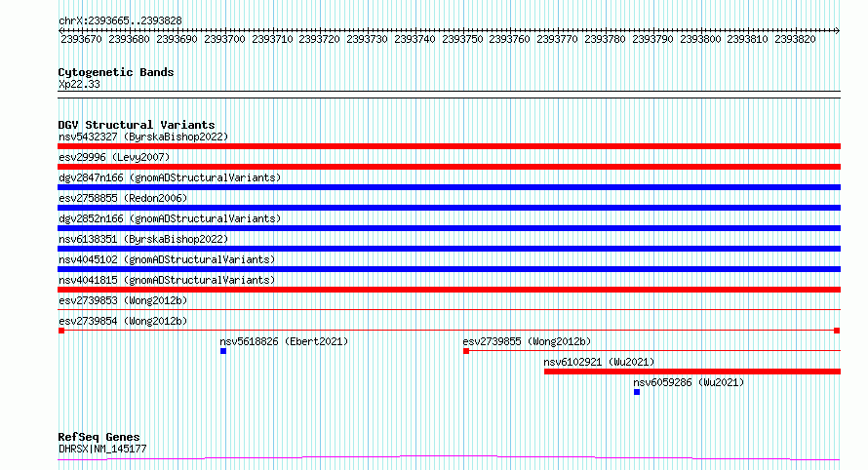Click the nsv4045102 (gnomADStructuralVariants) label
This screenshot has height=470, width=868.
167,259
